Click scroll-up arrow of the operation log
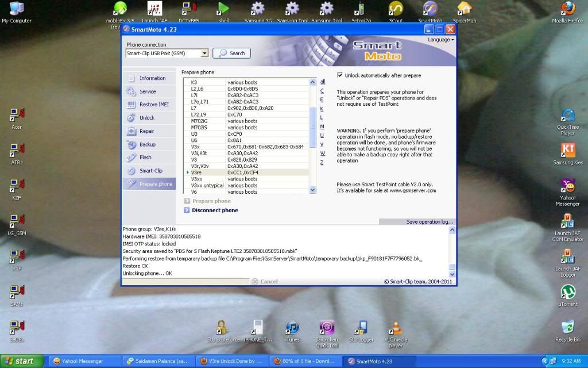This screenshot has width=588, height=368. pyautogui.click(x=452, y=230)
